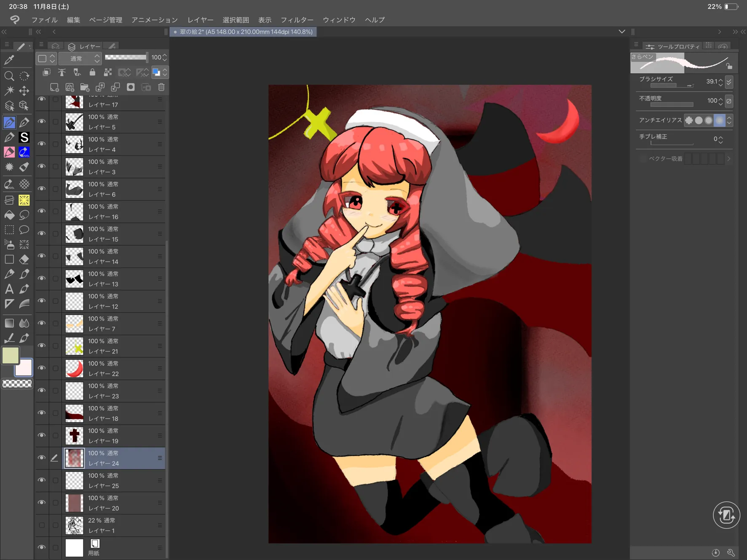Select the gradient tool
Screen dimensions: 747x560
(x=9, y=323)
